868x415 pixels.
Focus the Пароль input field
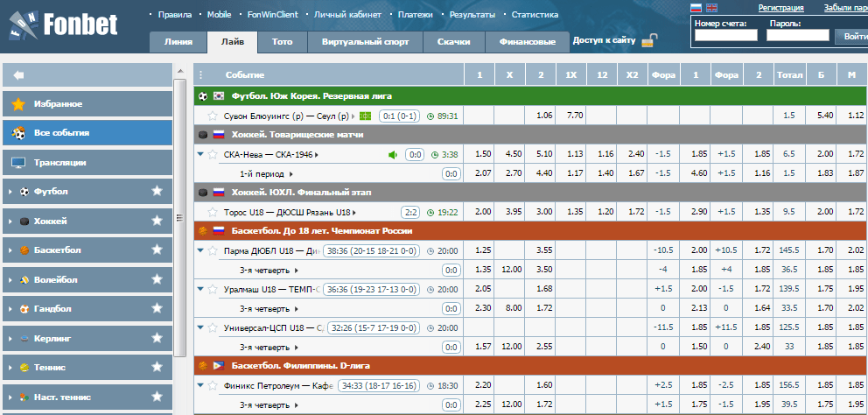[x=798, y=36]
